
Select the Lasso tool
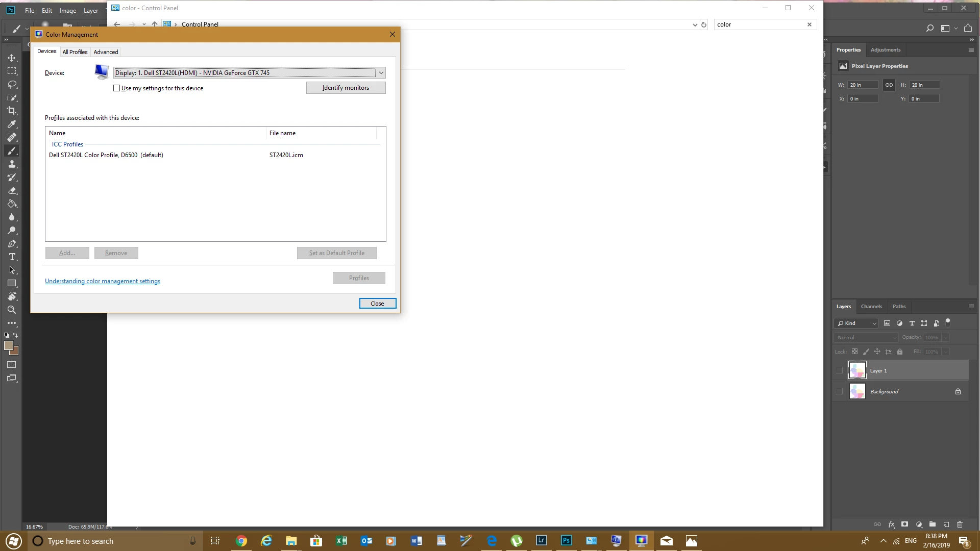click(12, 84)
